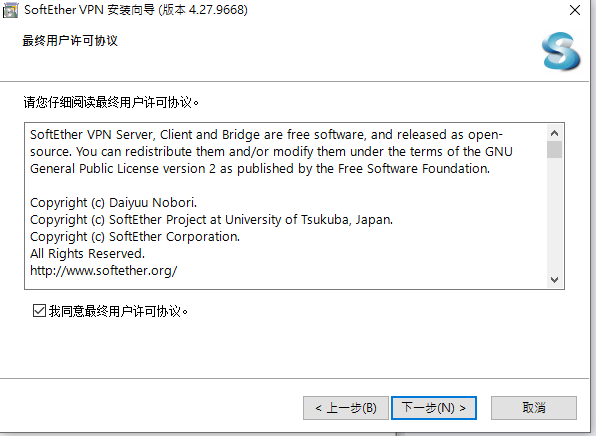Cancel setup with 取消 button
This screenshot has width=596, height=436.
pyautogui.click(x=534, y=408)
